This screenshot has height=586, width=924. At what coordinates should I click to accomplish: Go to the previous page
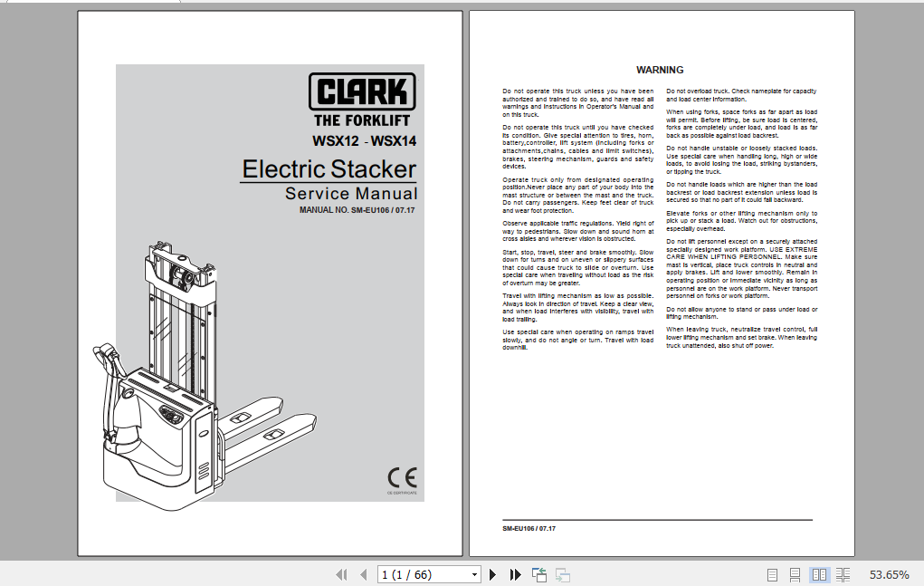pos(364,574)
